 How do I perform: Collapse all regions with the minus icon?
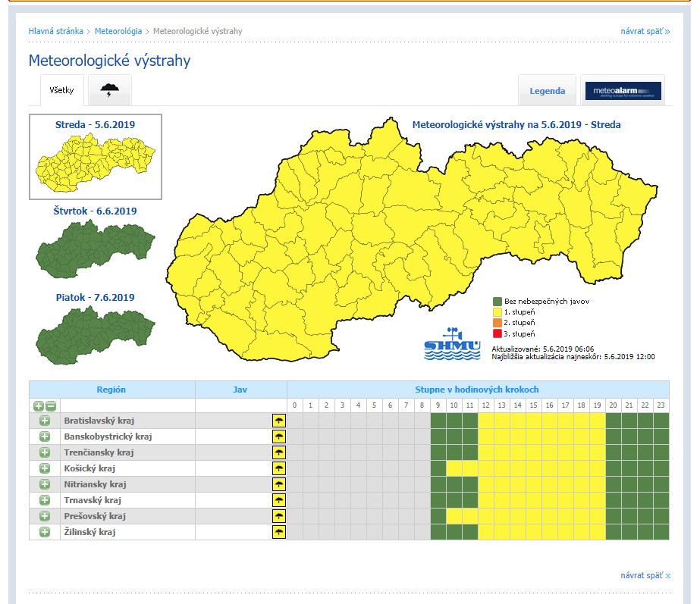coord(50,406)
